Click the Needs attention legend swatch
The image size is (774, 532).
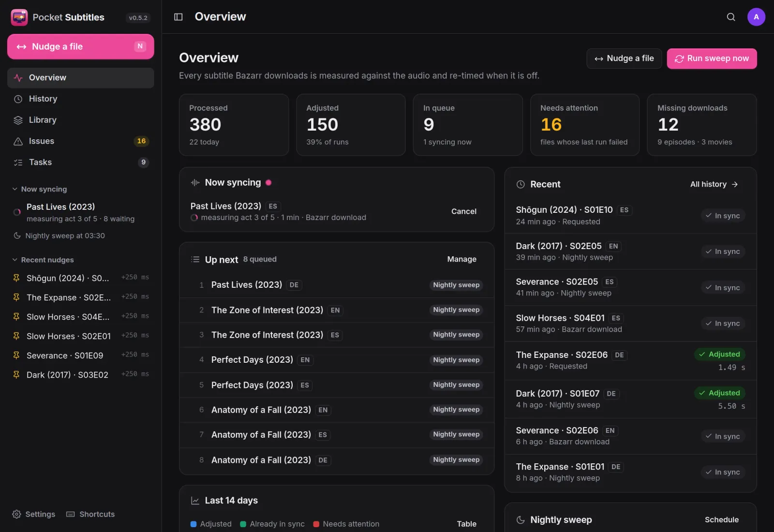pos(316,524)
